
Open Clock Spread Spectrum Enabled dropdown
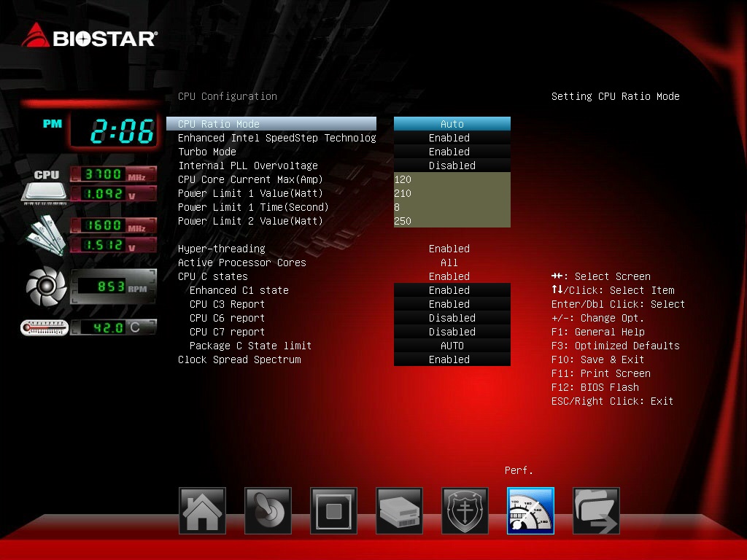(452, 359)
